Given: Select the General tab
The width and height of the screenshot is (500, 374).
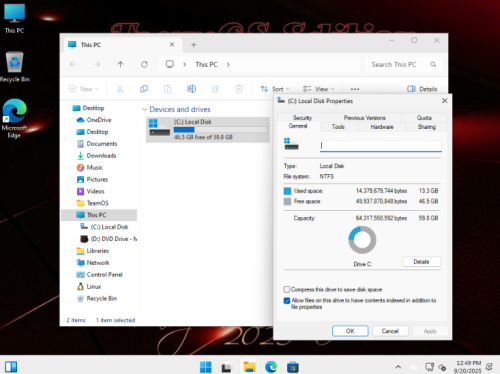Looking at the screenshot, I should coord(298,126).
